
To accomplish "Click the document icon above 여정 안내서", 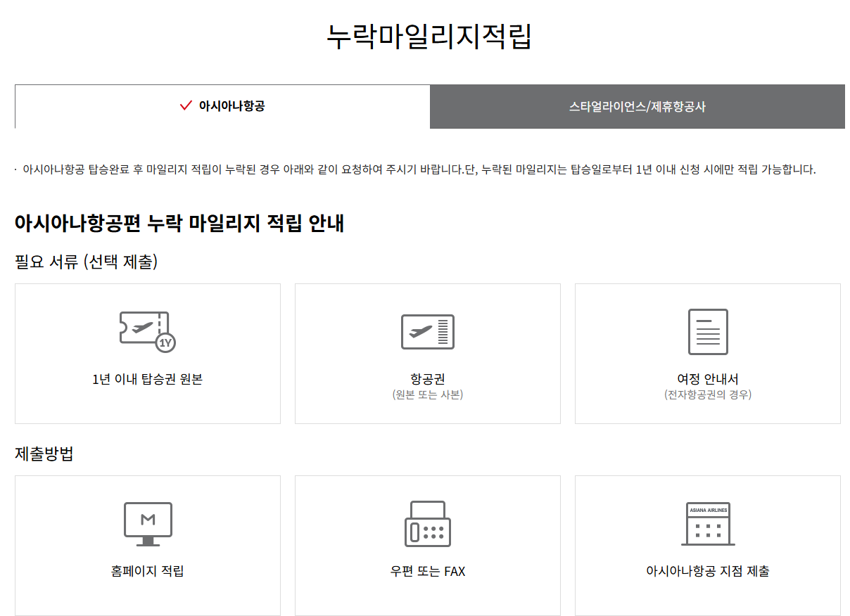I will pos(708,332).
